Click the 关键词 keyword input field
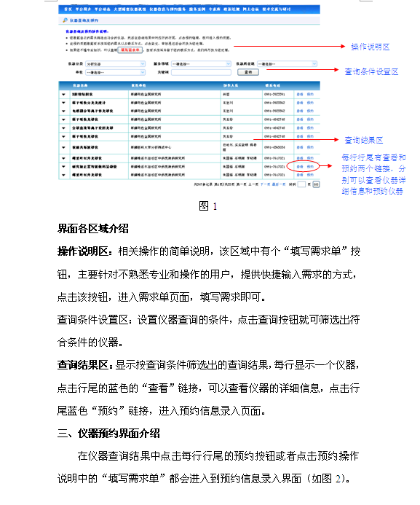Viewport: 420px width, 505px height. coord(201,72)
